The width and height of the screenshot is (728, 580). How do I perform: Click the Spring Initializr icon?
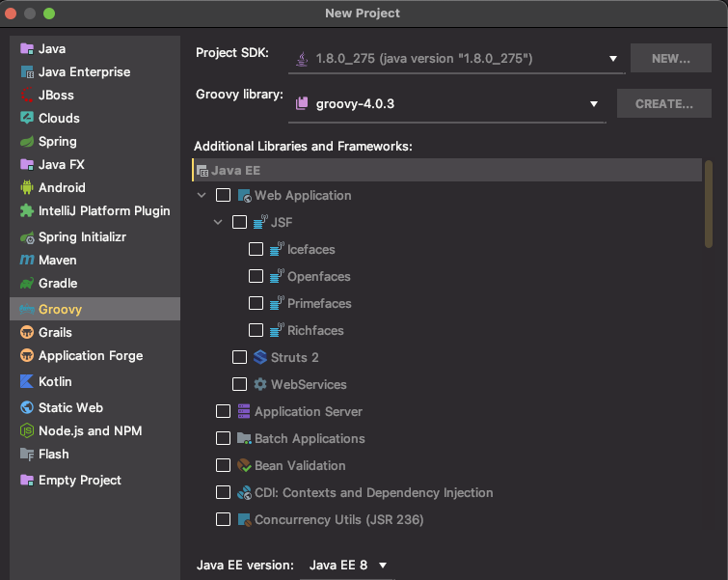27,237
